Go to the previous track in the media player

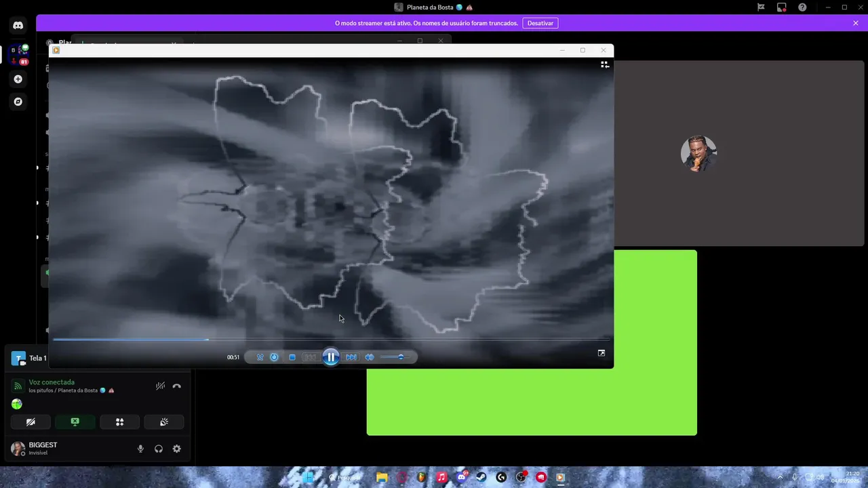[x=310, y=357]
